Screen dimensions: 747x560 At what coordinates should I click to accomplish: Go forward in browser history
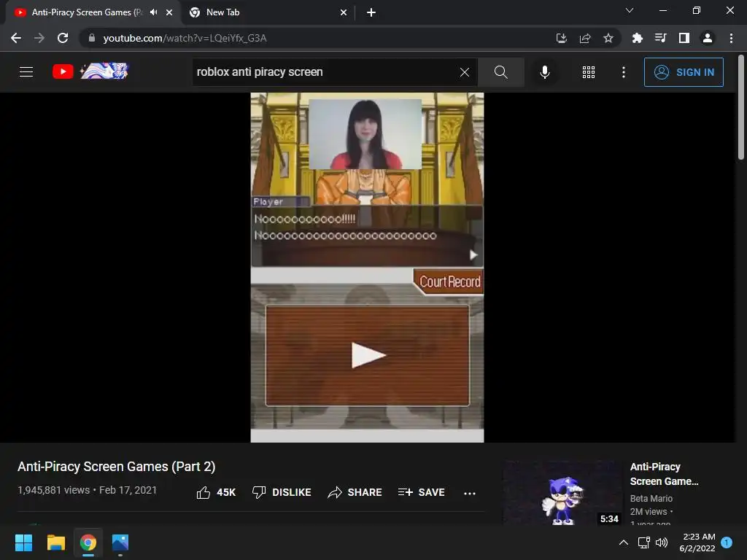coord(39,38)
